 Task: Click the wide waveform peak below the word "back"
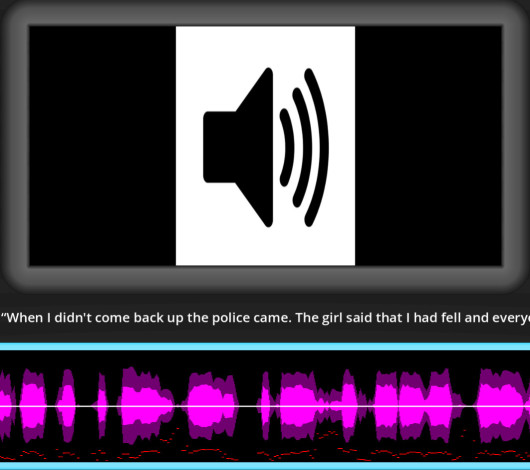145,406
